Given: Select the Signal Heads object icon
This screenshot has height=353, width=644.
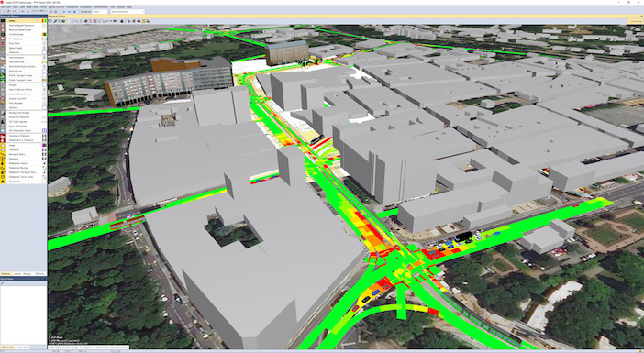Looking at the screenshot, I should click(3, 48).
